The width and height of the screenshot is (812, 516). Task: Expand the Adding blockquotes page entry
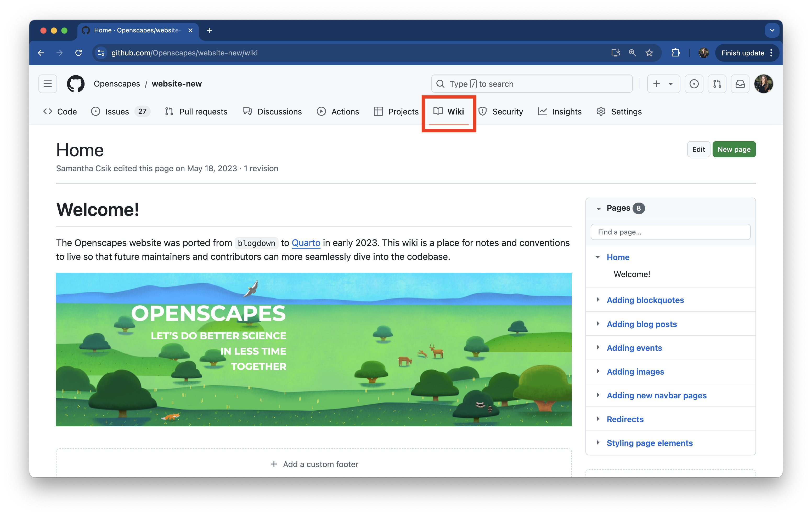[598, 300]
